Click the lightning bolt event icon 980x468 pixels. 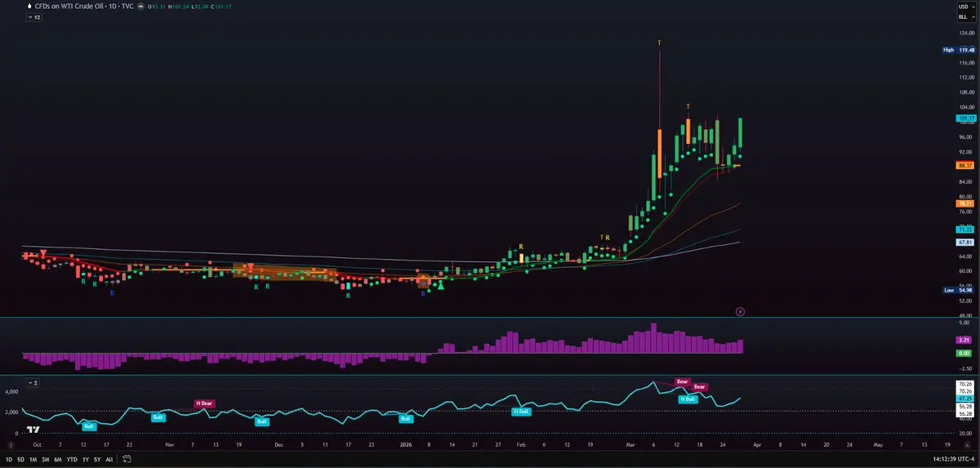click(741, 311)
